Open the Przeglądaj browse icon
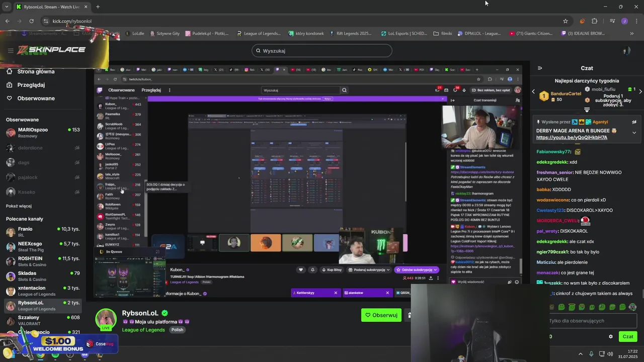The height and width of the screenshot is (362, 644). 9,85
